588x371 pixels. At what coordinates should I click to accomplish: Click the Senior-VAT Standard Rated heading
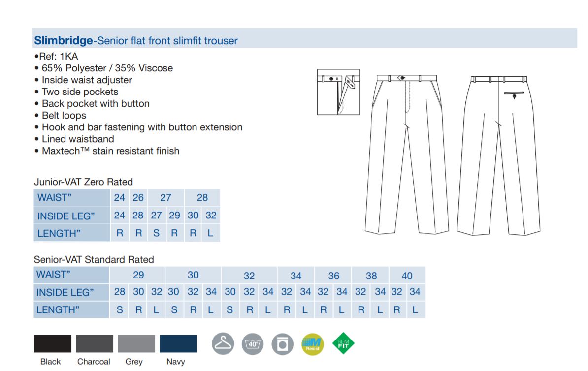(94, 260)
